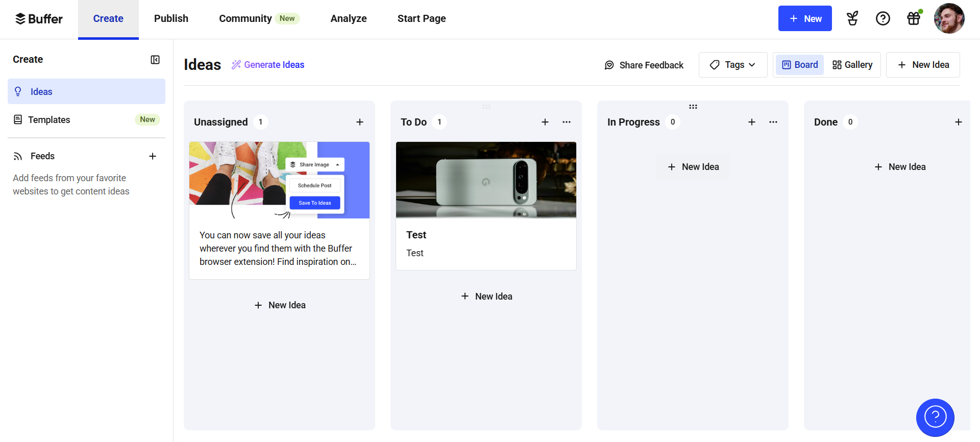
Task: Open the user profile avatar menu
Action: click(949, 18)
